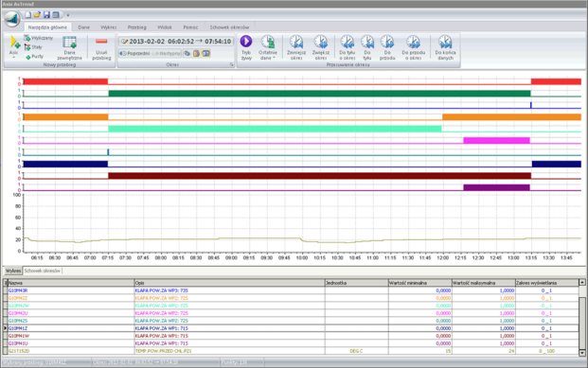This screenshot has height=368, width=588.
Task: Select the G10M43R trend row
Action: tap(291, 290)
